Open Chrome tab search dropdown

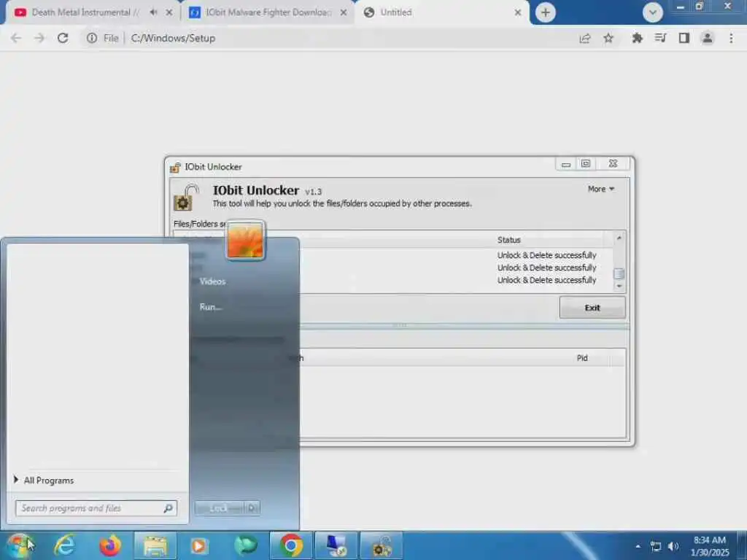(x=653, y=12)
